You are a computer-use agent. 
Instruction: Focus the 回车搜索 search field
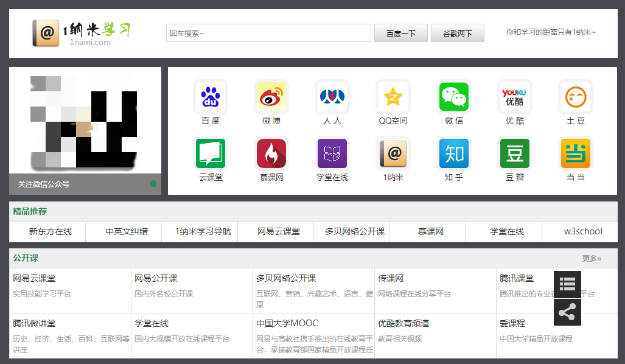[268, 33]
